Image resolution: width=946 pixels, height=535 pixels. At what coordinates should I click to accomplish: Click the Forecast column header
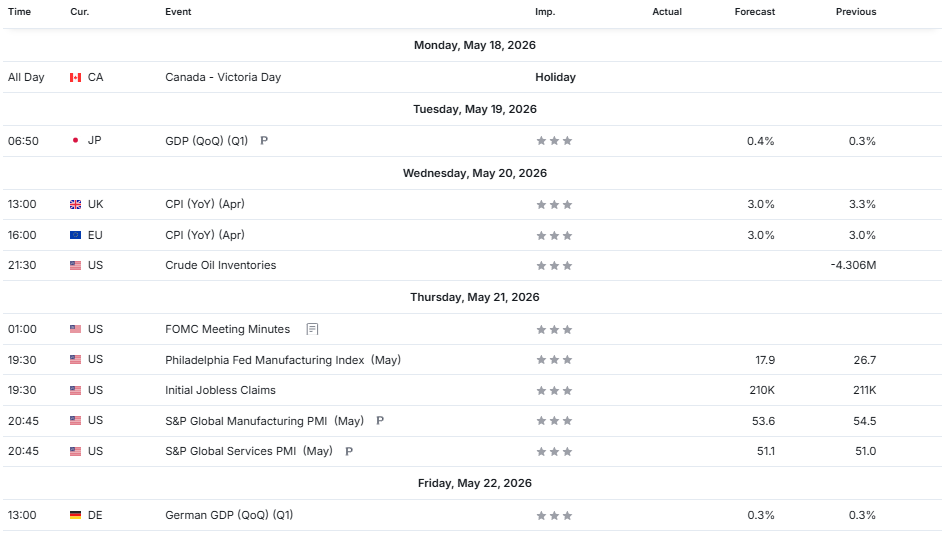(755, 12)
